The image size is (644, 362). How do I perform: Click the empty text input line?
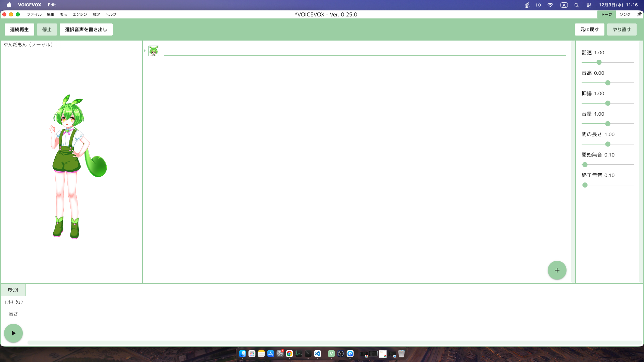[365, 51]
